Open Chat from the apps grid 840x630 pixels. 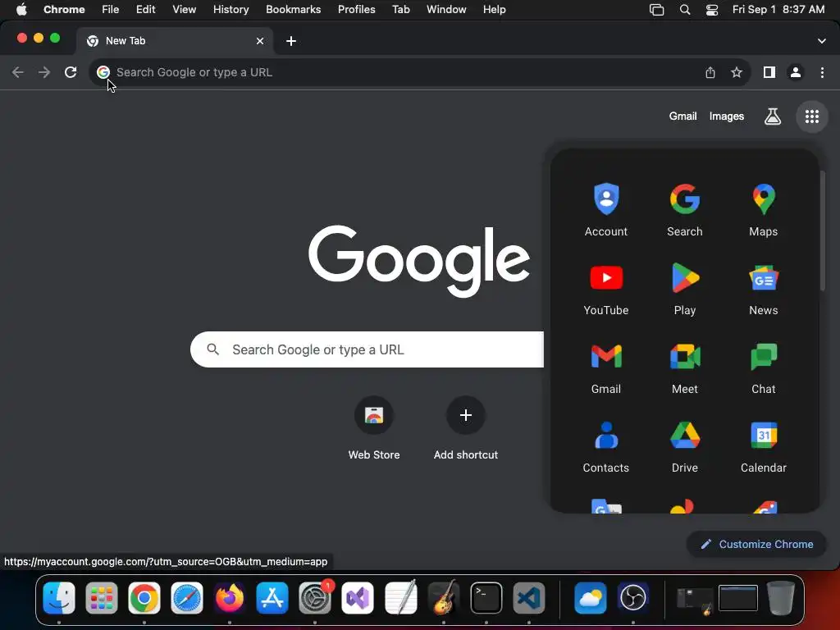click(x=764, y=367)
